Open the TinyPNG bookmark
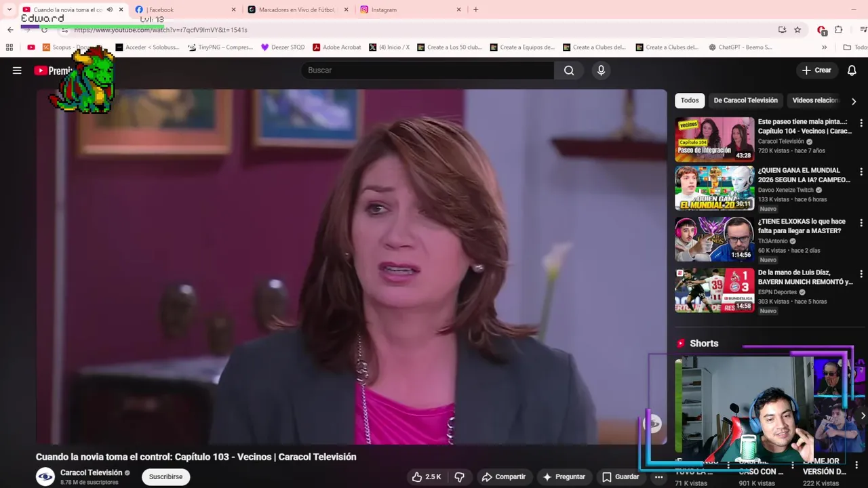This screenshot has width=868, height=488. [x=220, y=47]
